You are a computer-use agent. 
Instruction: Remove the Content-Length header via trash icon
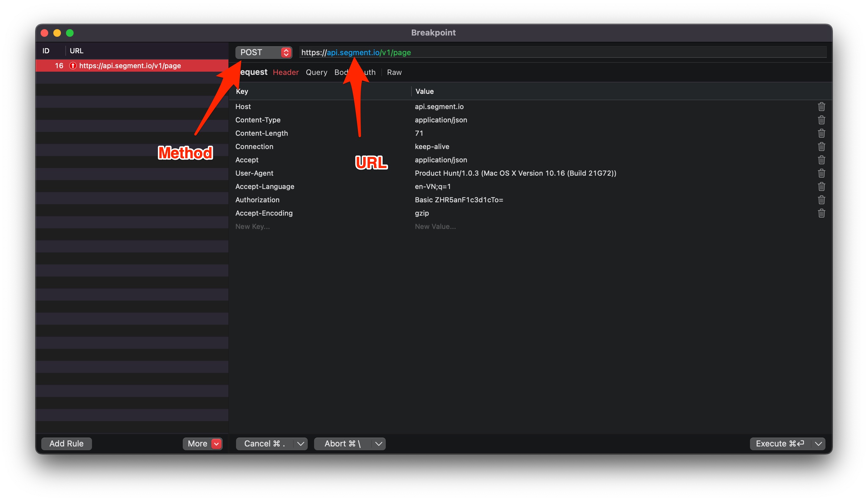(x=821, y=133)
